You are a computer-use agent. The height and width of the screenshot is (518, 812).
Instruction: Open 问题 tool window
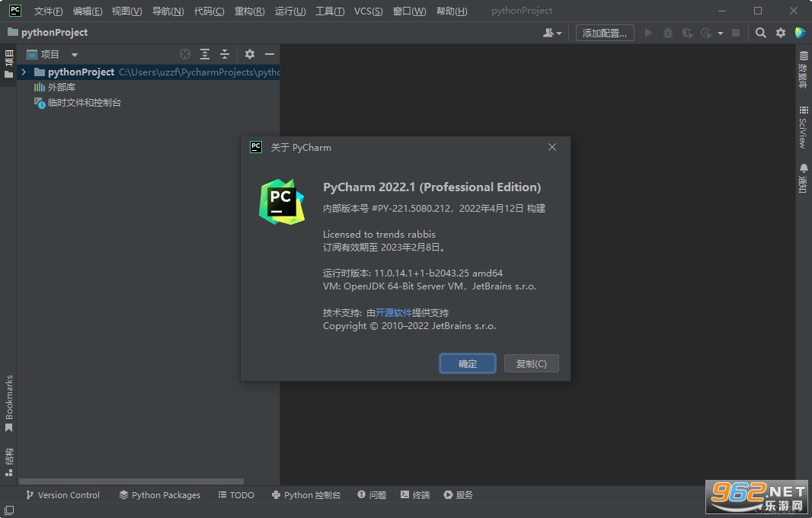coord(372,495)
